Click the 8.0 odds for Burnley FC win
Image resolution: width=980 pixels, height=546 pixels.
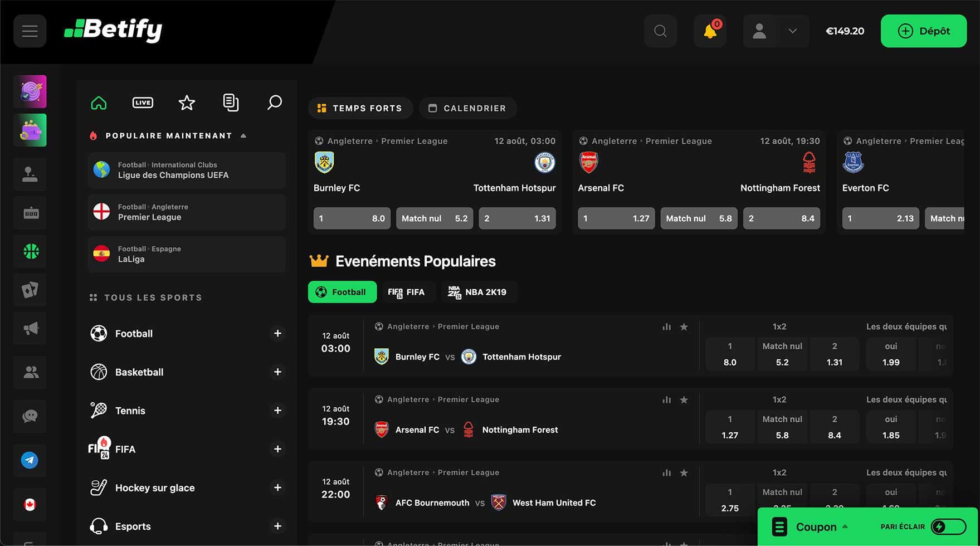(x=352, y=218)
